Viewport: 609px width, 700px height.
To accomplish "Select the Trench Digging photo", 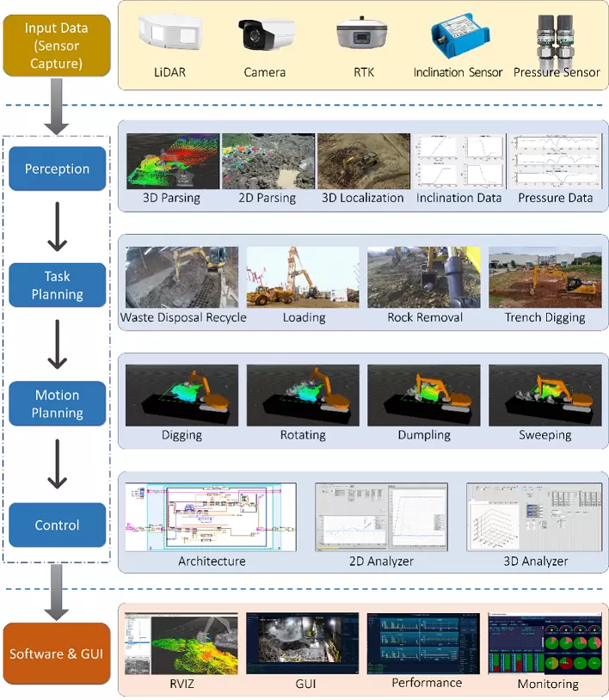I will 545,277.
